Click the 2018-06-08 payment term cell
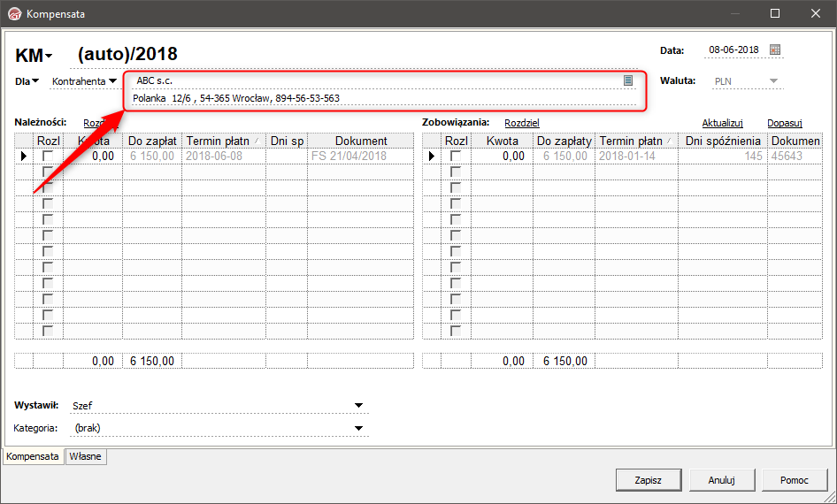The height and width of the screenshot is (504, 837). click(x=224, y=157)
